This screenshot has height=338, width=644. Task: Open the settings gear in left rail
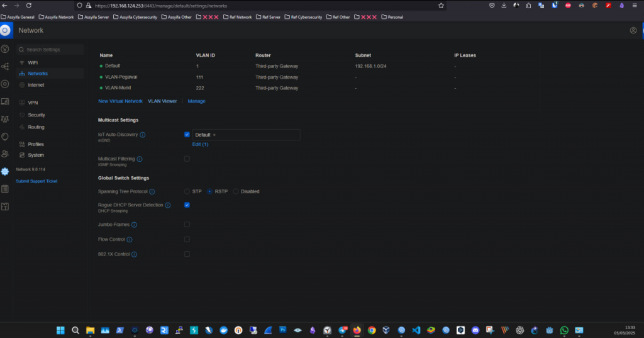(5, 171)
